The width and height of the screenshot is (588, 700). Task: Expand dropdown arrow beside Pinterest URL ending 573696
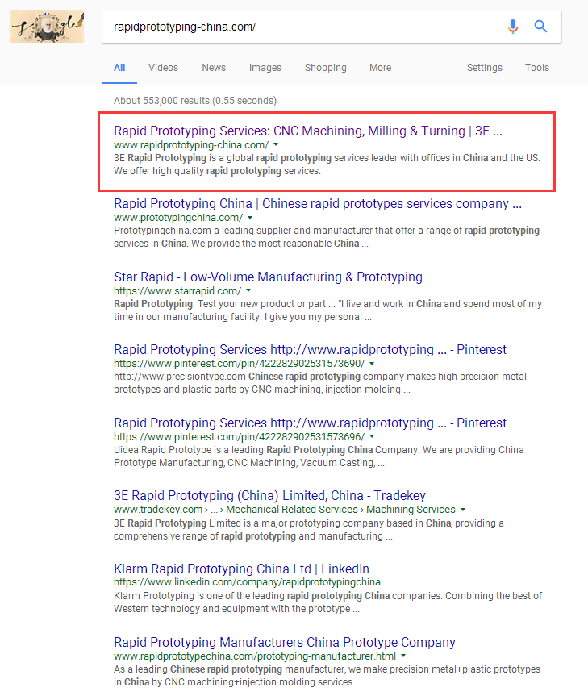(372, 436)
